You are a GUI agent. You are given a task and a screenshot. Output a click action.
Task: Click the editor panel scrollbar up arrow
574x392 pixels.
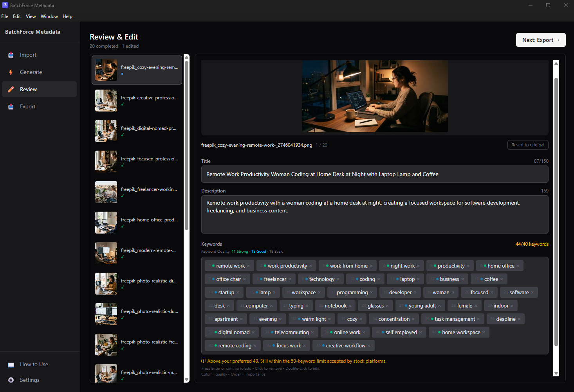pos(556,63)
